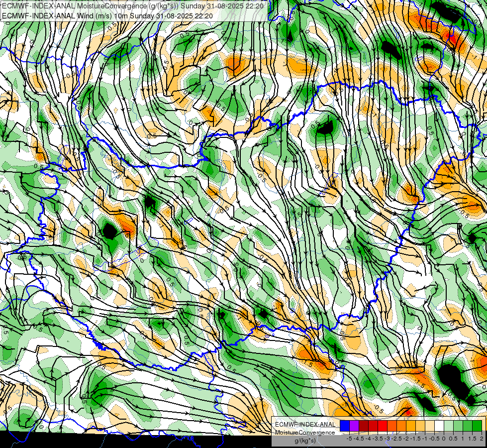Click the 'ECMWF-INDEX-ANAL' legend label

click(x=305, y=425)
